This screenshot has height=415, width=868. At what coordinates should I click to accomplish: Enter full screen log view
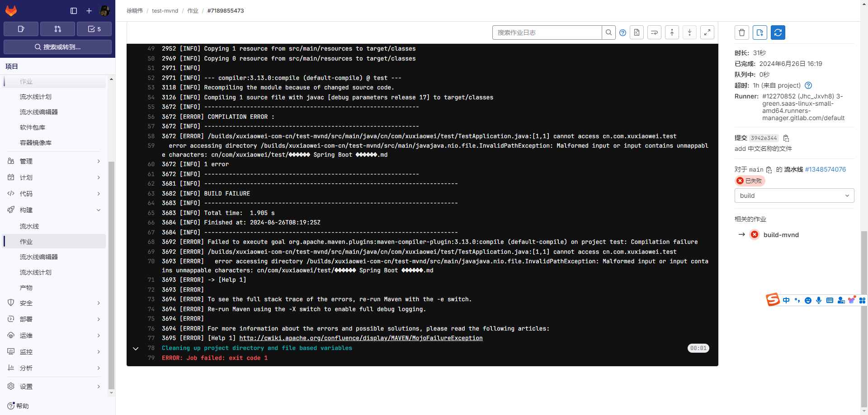(707, 33)
